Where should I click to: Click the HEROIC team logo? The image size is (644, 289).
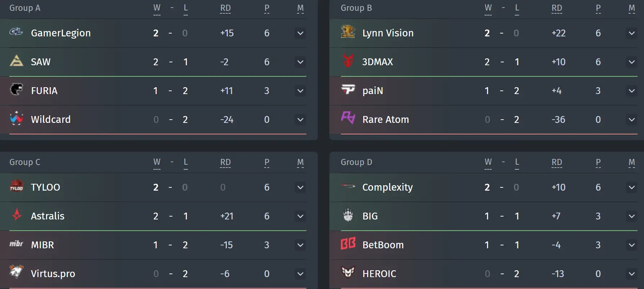348,272
